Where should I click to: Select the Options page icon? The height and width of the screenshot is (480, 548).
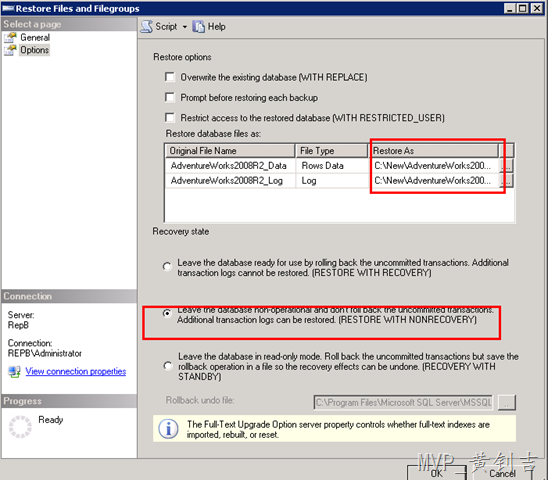coord(10,50)
